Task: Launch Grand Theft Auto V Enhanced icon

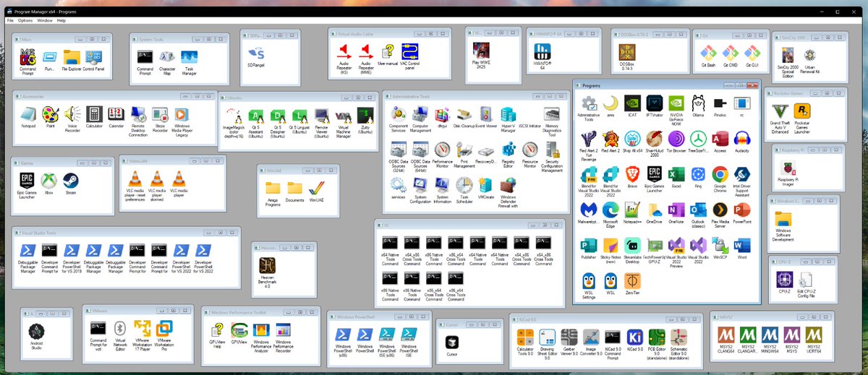Action: 780,111
